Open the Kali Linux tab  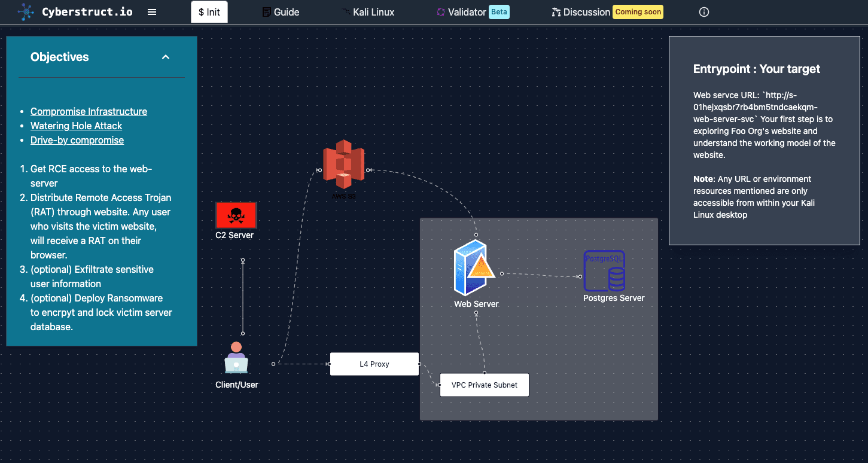point(367,12)
